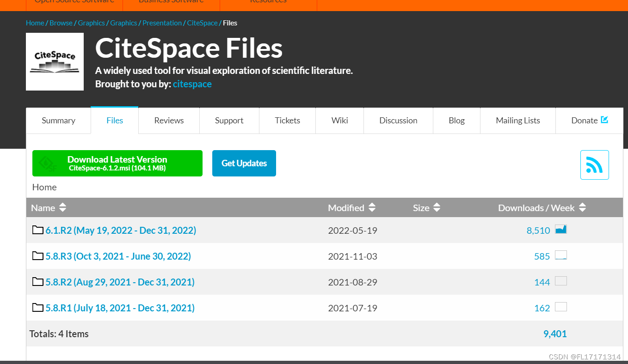Open the 5.8.R2 folder icon
The width and height of the screenshot is (628, 364).
(38, 282)
